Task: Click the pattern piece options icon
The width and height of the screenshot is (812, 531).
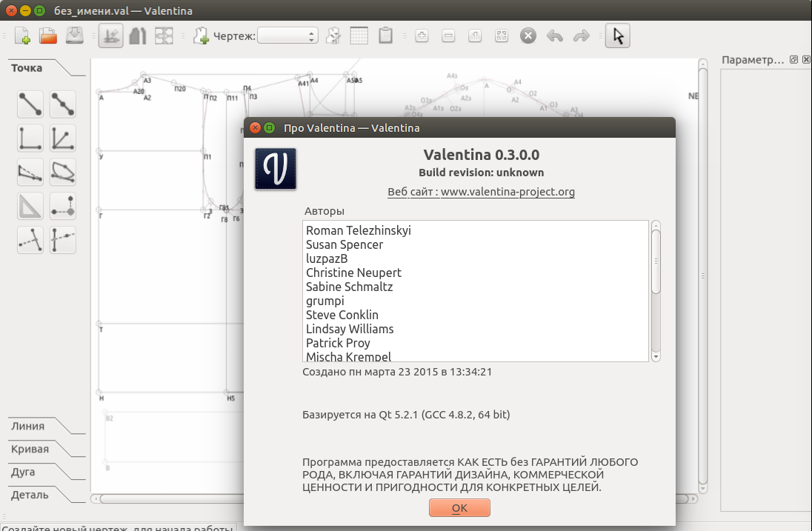Action: tap(333, 36)
